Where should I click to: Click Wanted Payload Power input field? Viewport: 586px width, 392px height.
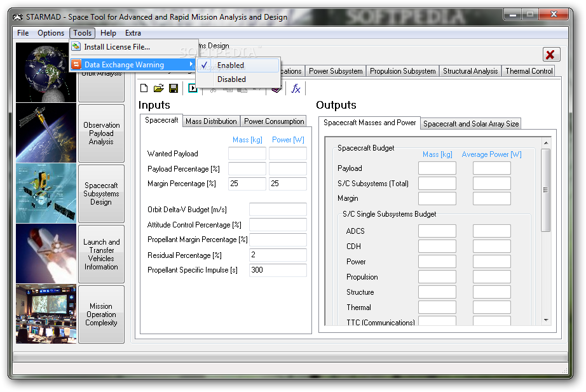pyautogui.click(x=288, y=154)
